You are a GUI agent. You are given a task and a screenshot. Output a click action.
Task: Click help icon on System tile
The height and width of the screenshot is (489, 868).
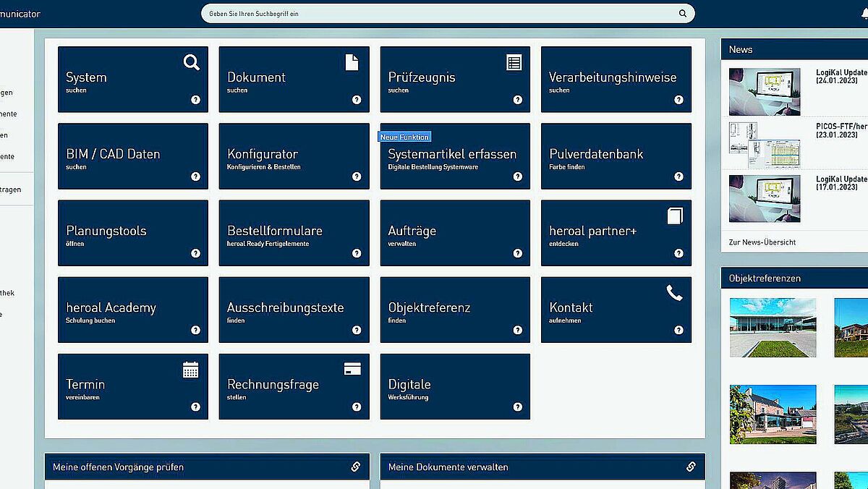tap(195, 100)
